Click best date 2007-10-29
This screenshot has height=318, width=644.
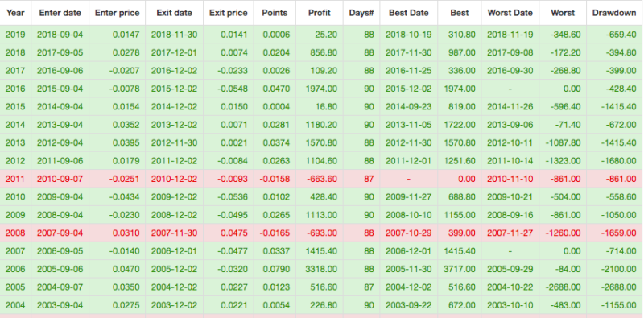409,233
